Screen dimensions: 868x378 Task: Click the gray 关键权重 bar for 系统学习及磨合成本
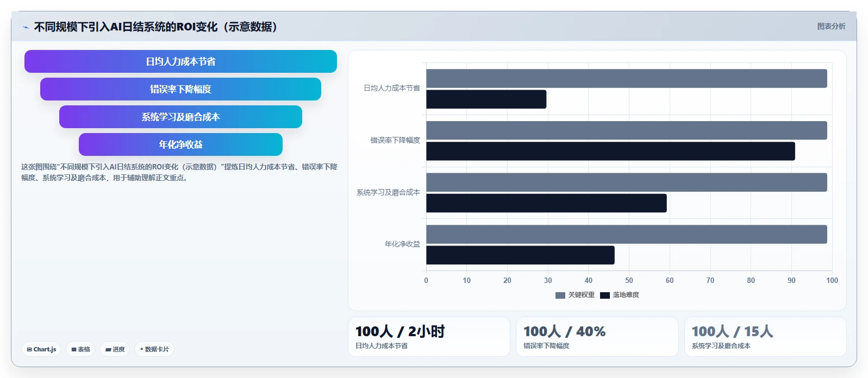[627, 182]
